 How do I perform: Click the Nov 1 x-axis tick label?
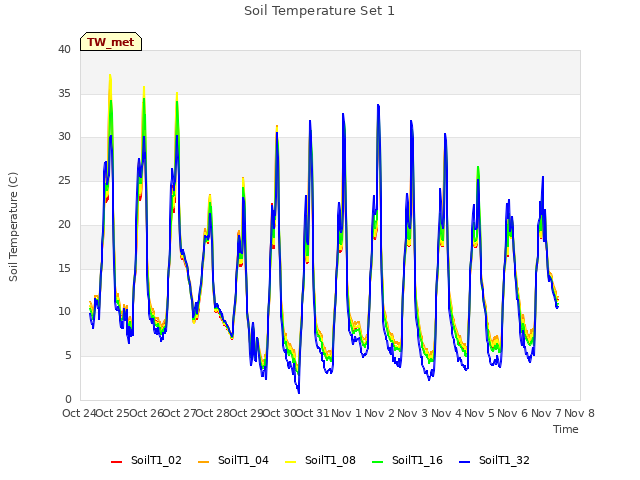pyautogui.click(x=346, y=413)
